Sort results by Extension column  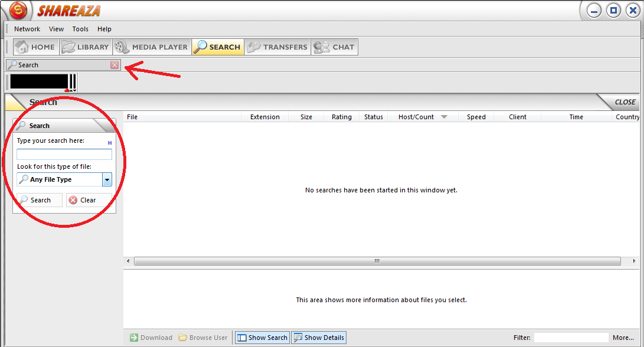coord(265,117)
